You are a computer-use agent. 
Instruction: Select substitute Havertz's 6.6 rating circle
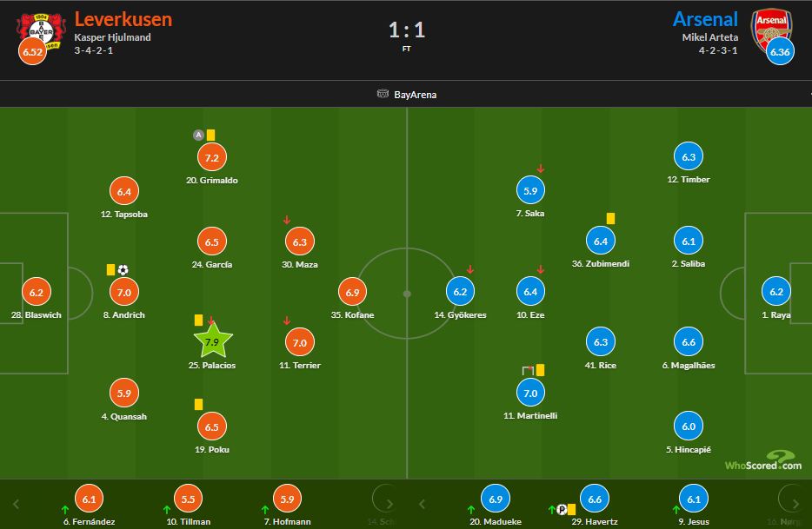coord(595,499)
